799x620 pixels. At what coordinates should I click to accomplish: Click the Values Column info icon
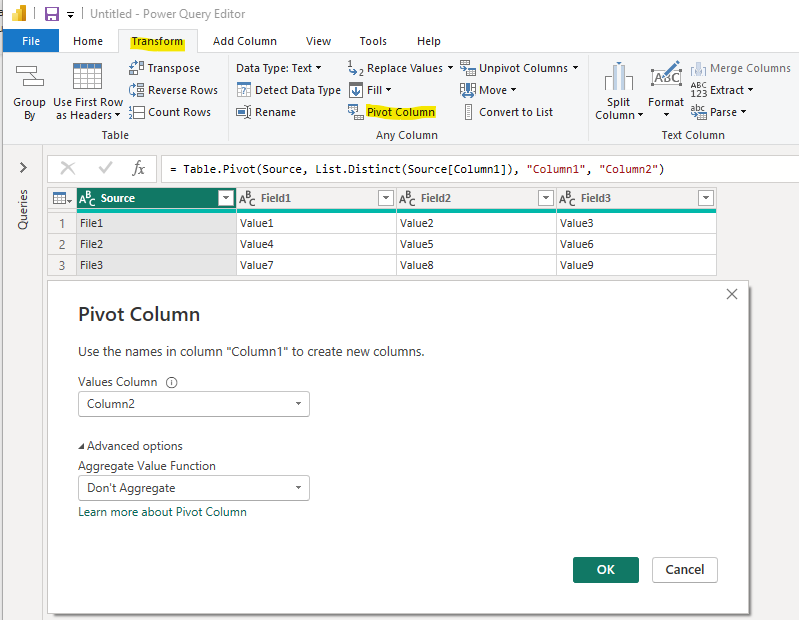click(172, 383)
